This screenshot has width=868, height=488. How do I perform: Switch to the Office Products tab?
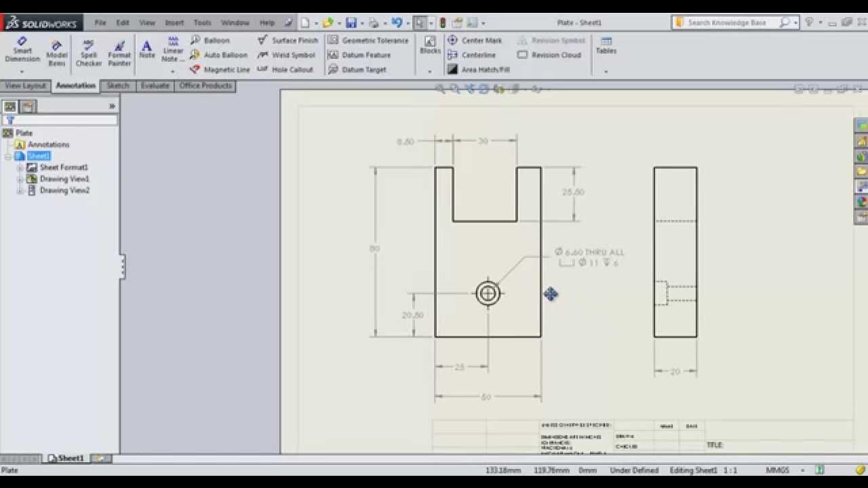click(205, 86)
